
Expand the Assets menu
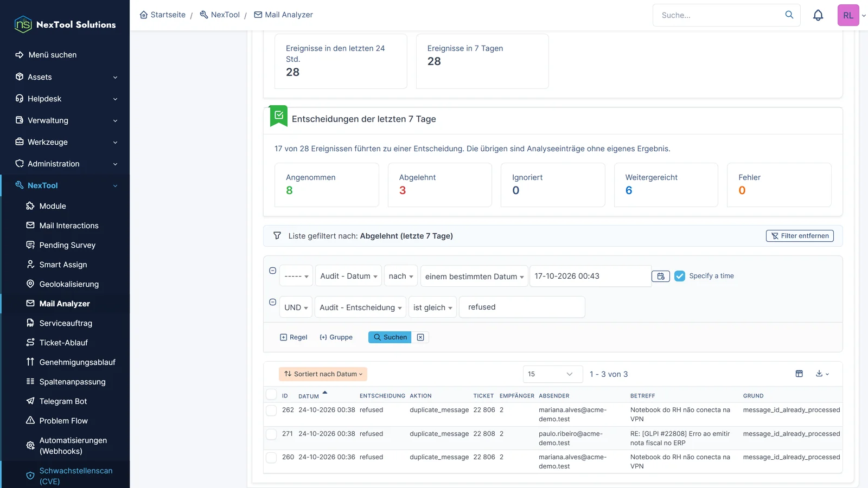65,77
